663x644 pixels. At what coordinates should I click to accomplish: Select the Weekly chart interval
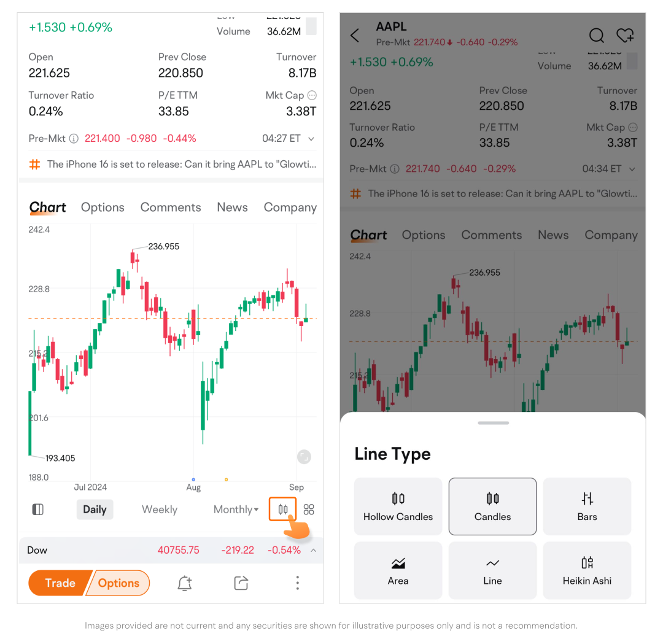pyautogui.click(x=159, y=510)
